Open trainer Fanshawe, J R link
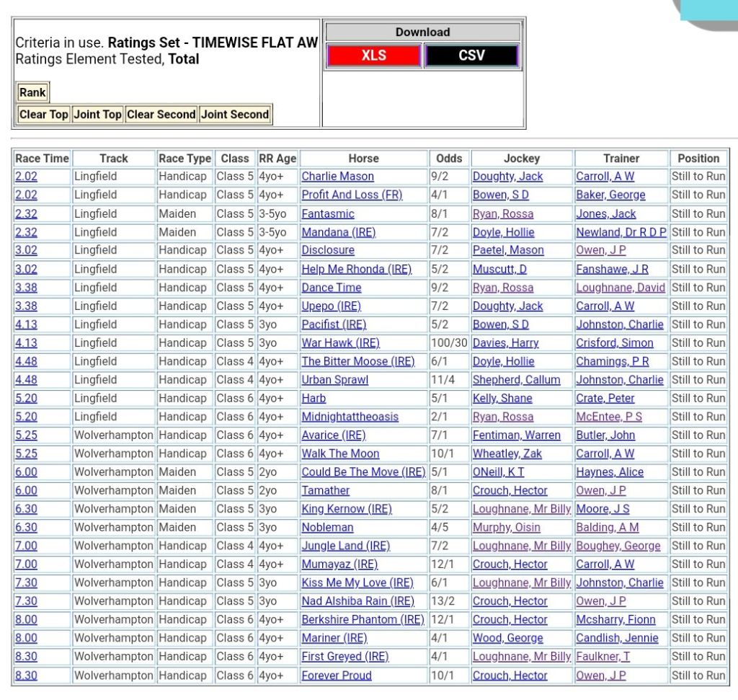 (612, 269)
